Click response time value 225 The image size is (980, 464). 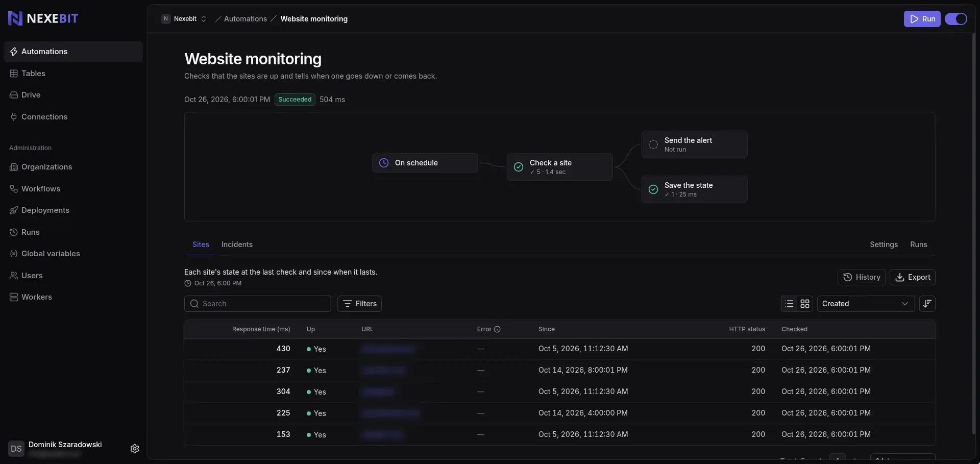pos(283,413)
